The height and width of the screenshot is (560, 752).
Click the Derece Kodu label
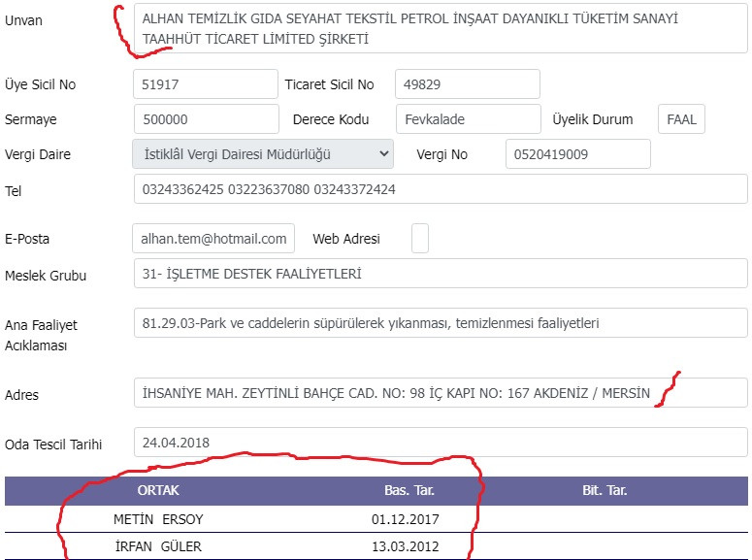click(x=331, y=119)
